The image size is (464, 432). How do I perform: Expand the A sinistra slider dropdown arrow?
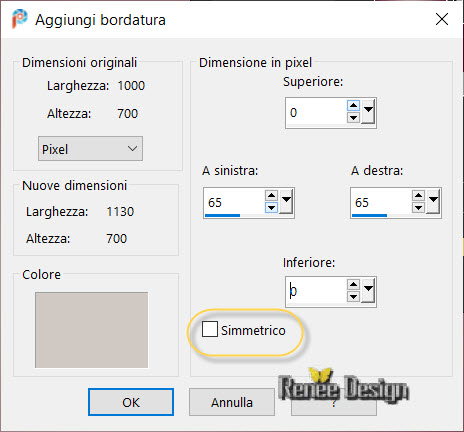pyautogui.click(x=286, y=202)
